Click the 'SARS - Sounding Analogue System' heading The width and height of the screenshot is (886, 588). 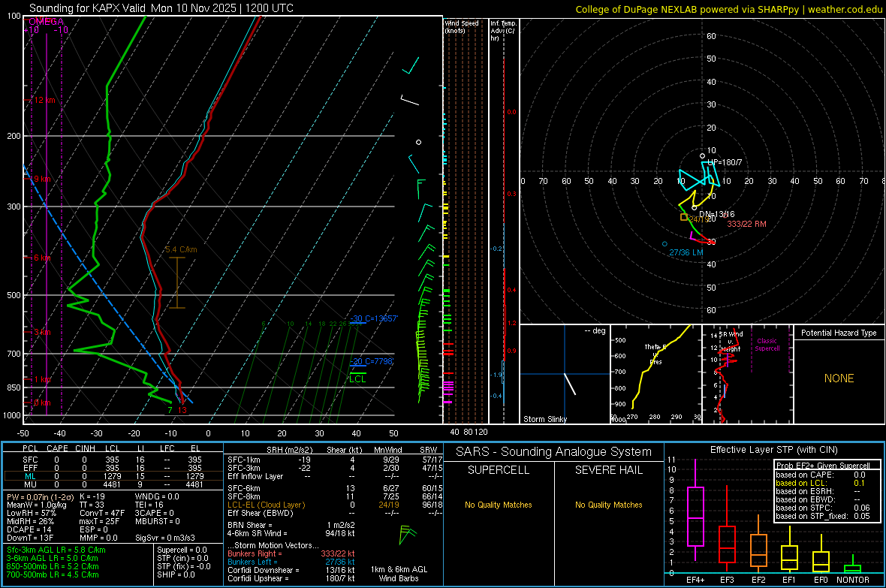coord(553,451)
